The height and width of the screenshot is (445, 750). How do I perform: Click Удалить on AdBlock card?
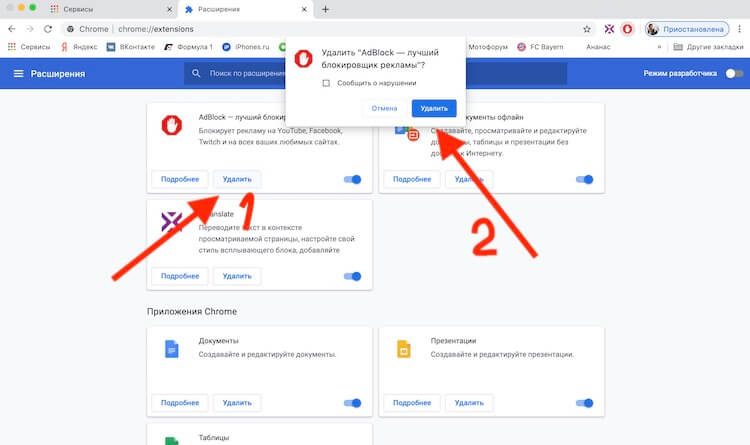(x=237, y=179)
